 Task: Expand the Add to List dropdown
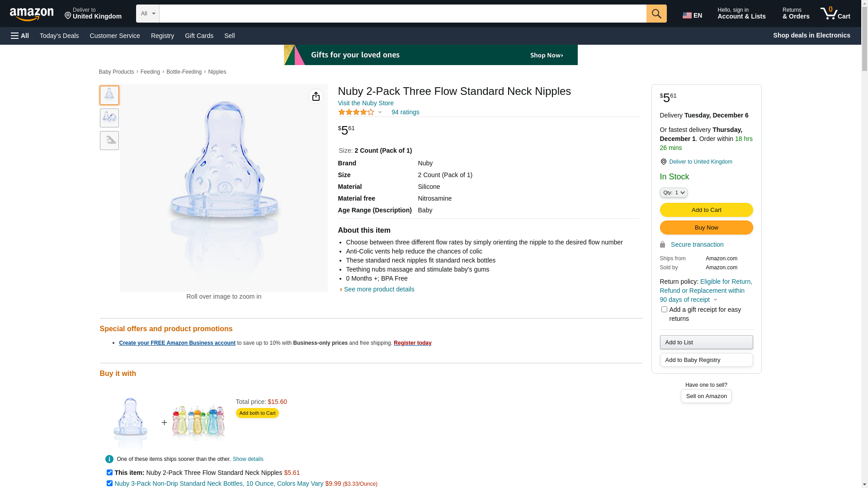coord(706,343)
